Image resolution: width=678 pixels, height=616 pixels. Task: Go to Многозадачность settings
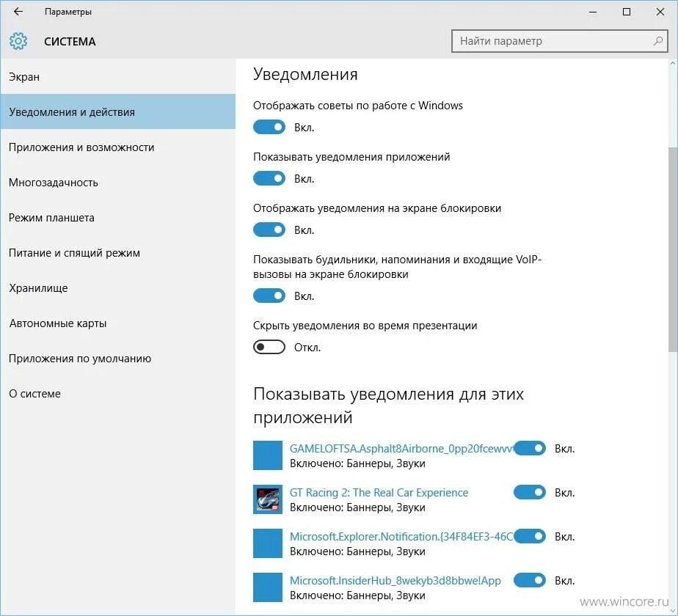(117, 182)
